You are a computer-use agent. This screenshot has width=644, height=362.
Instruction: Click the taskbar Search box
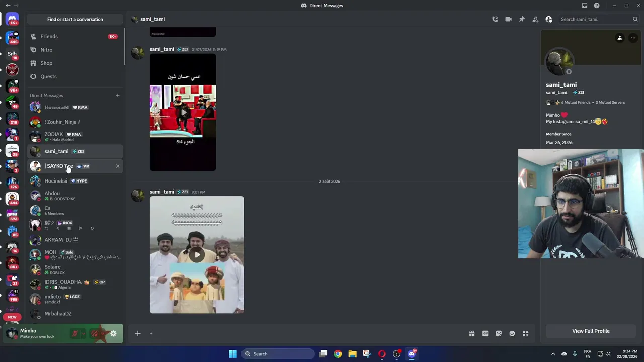(278, 354)
